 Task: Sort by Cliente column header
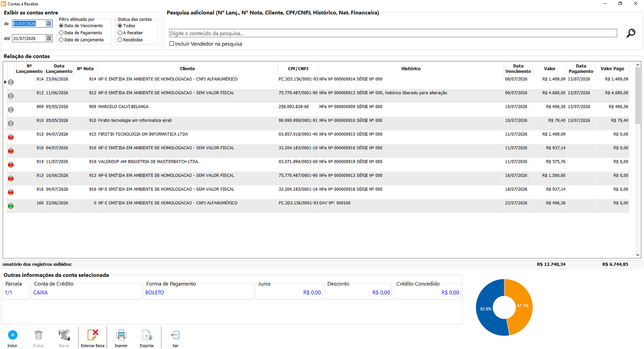pos(187,69)
